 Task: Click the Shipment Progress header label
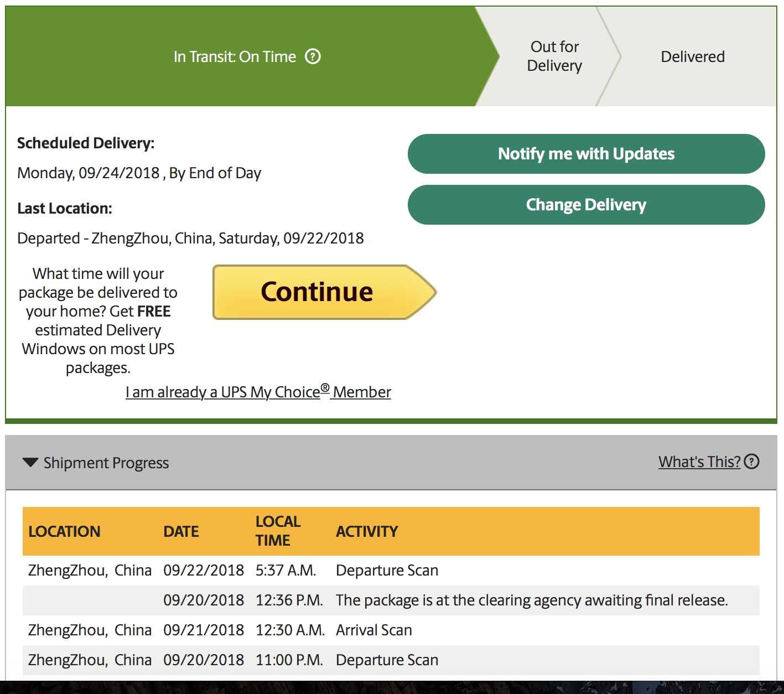(x=106, y=463)
